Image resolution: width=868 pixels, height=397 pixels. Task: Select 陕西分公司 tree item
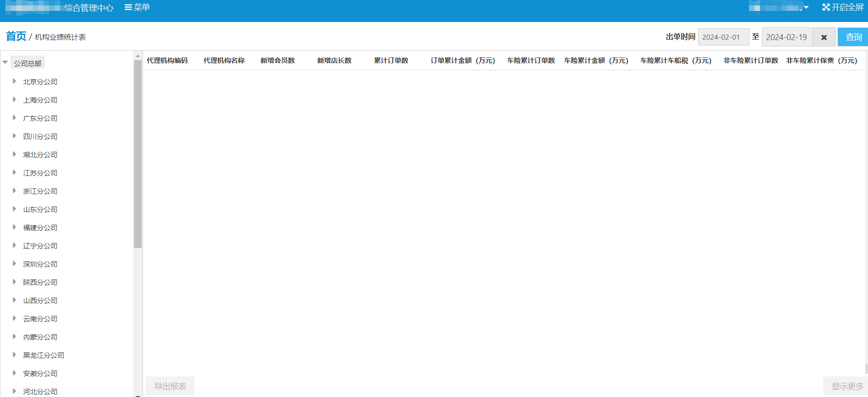click(x=40, y=282)
